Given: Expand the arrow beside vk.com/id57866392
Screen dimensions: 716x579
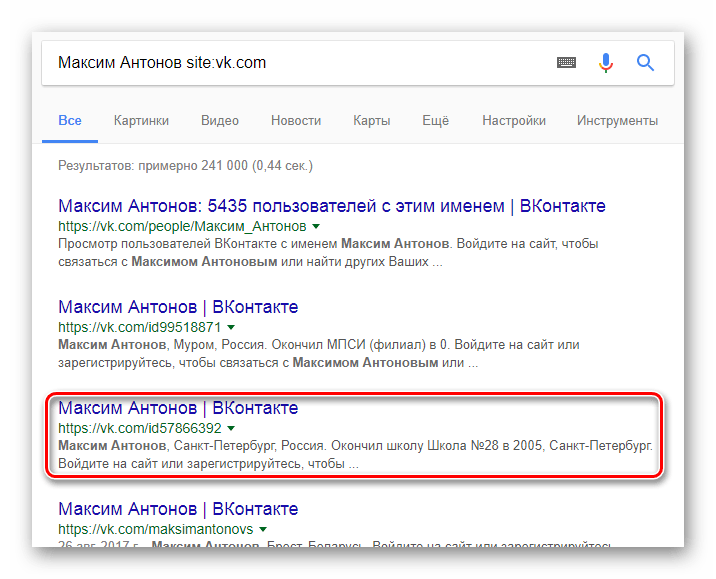Looking at the screenshot, I should point(231,428).
